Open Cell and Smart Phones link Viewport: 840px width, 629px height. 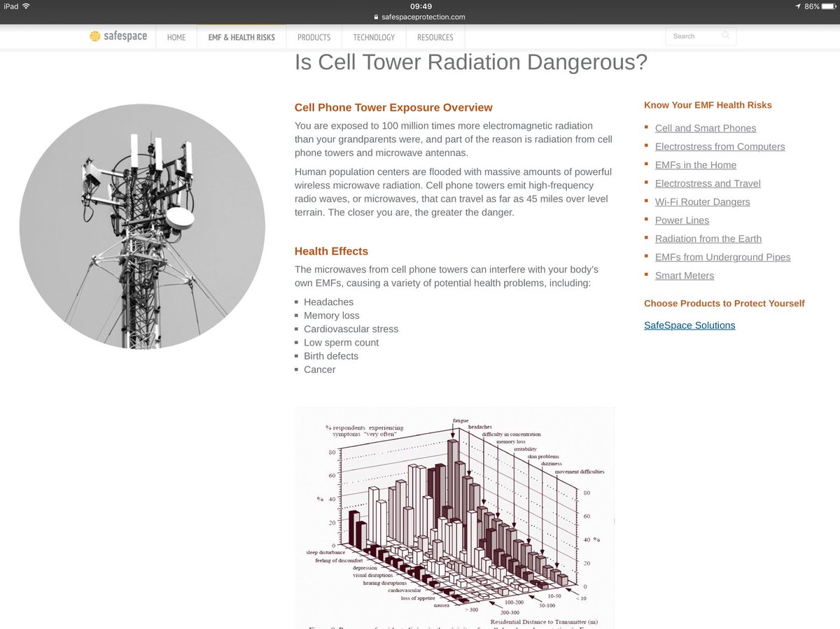click(706, 128)
